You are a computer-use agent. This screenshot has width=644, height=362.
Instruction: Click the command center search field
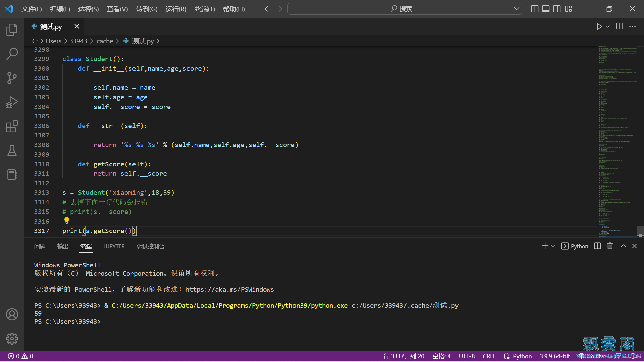[x=405, y=9]
